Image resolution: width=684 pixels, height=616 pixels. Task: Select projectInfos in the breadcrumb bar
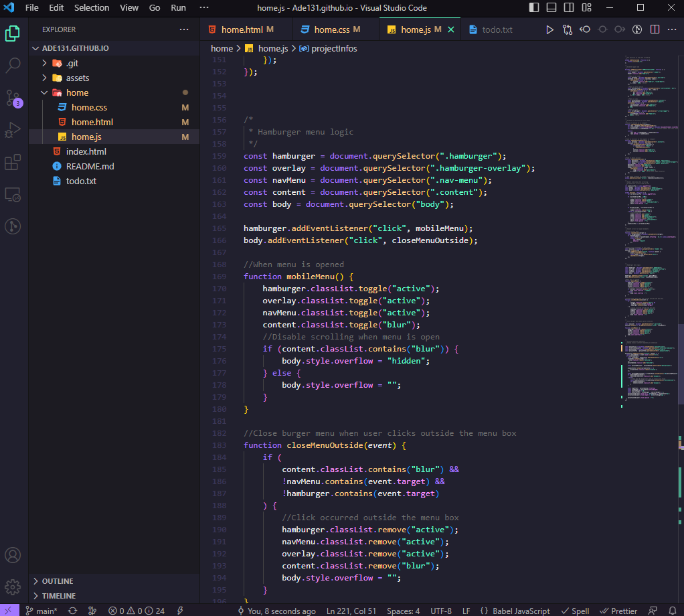pyautogui.click(x=335, y=48)
